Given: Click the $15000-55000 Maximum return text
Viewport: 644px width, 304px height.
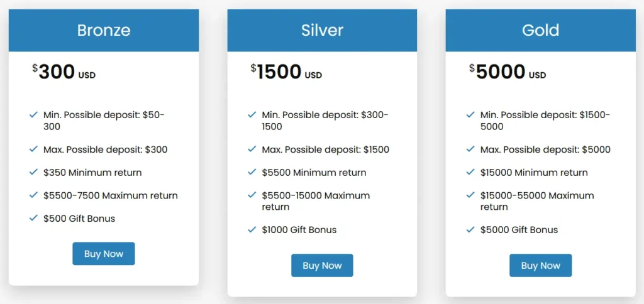Looking at the screenshot, I should point(536,201).
